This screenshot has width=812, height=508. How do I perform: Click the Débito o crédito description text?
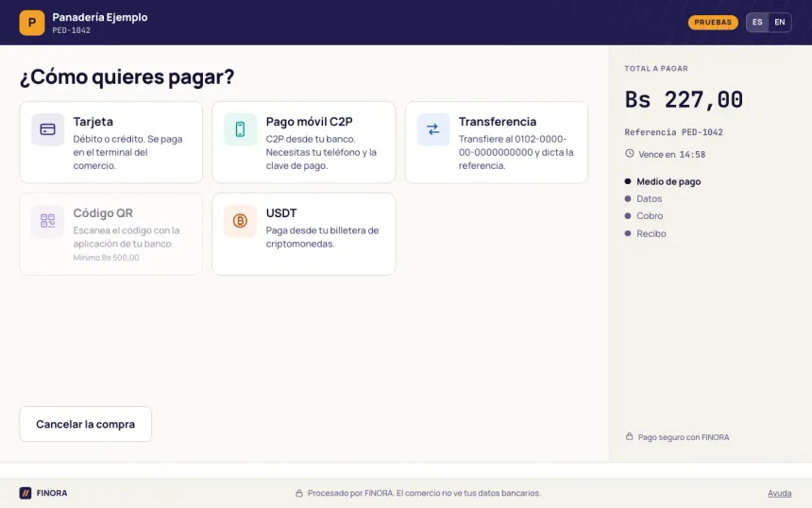pos(127,152)
